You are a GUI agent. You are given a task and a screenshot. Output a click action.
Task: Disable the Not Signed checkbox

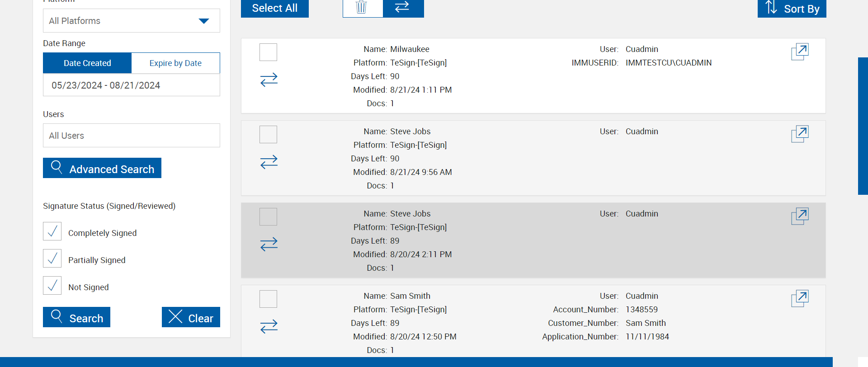point(52,286)
